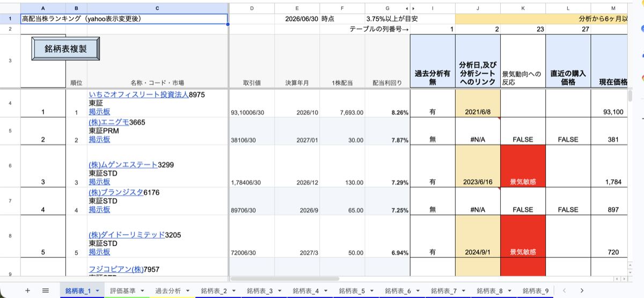Add a new sheet with the plus icon
Viewport: 644px width, 298px height.
tap(27, 290)
